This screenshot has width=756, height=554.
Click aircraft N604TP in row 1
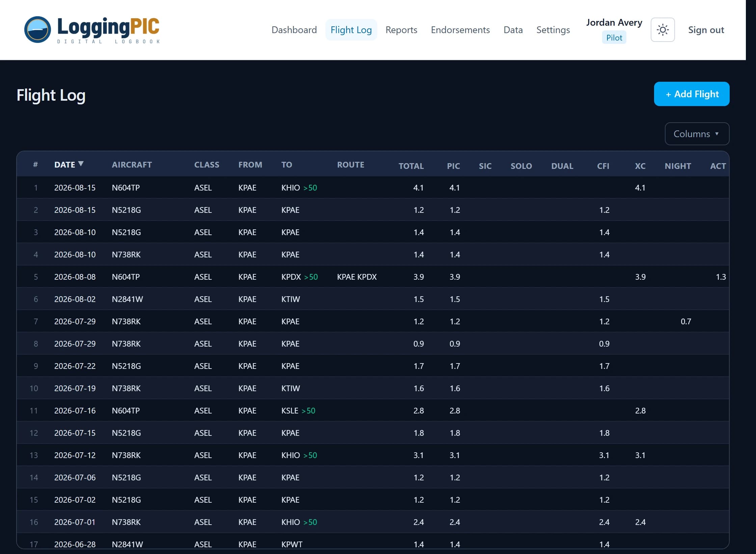[126, 187]
